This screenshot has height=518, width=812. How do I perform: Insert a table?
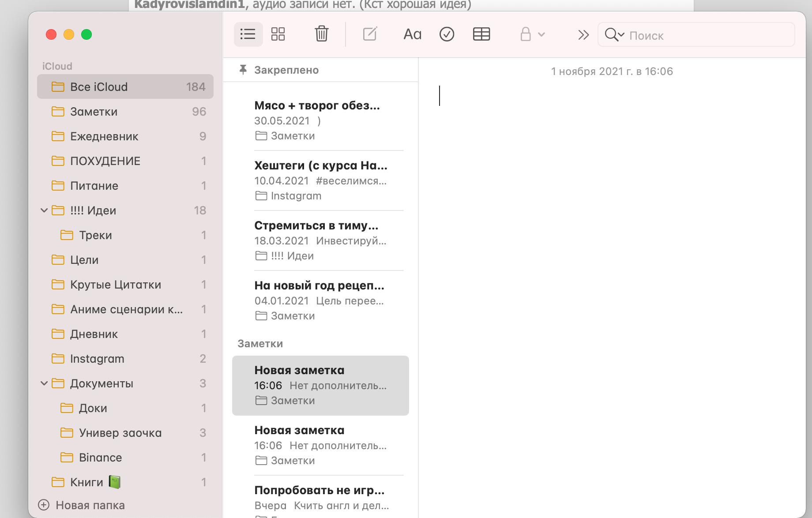tap(481, 34)
